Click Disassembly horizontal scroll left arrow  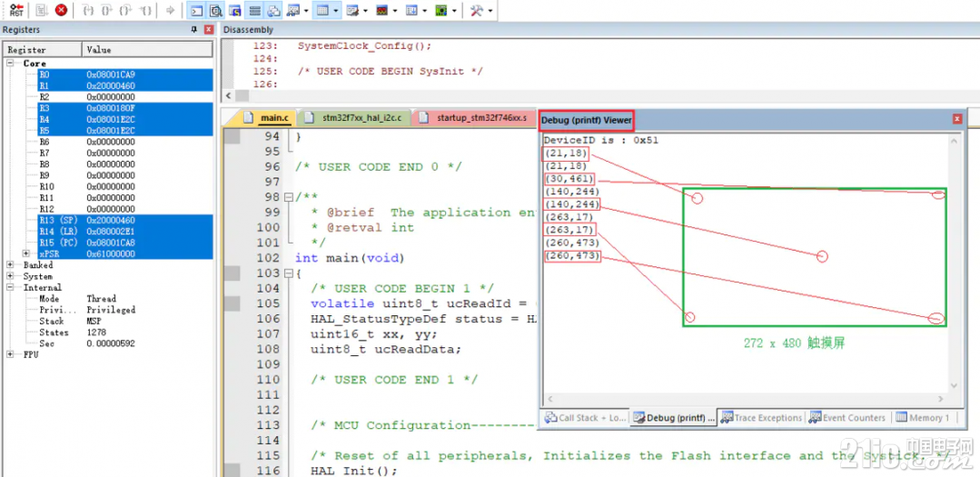pos(229,95)
